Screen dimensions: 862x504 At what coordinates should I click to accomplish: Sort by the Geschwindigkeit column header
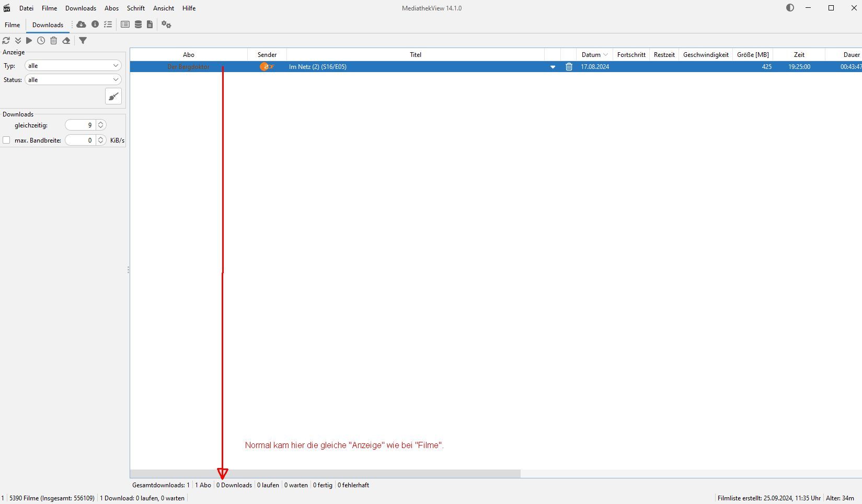(x=706, y=54)
